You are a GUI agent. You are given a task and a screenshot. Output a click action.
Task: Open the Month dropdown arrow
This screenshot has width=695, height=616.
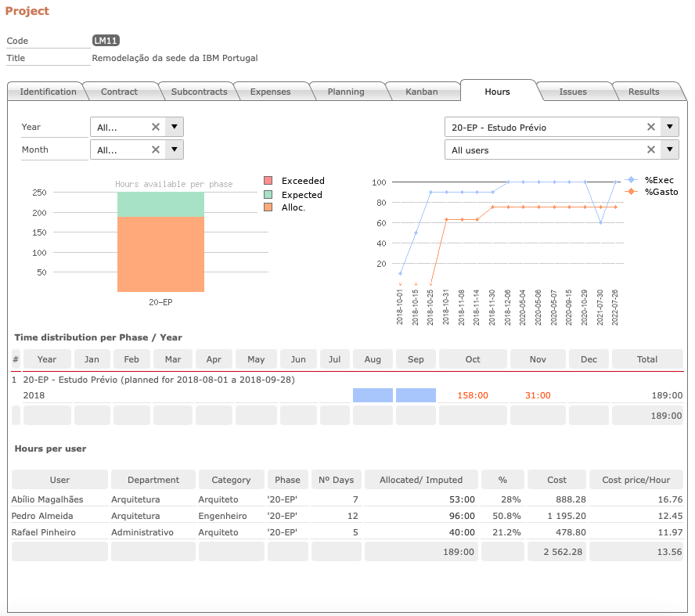coord(175,149)
